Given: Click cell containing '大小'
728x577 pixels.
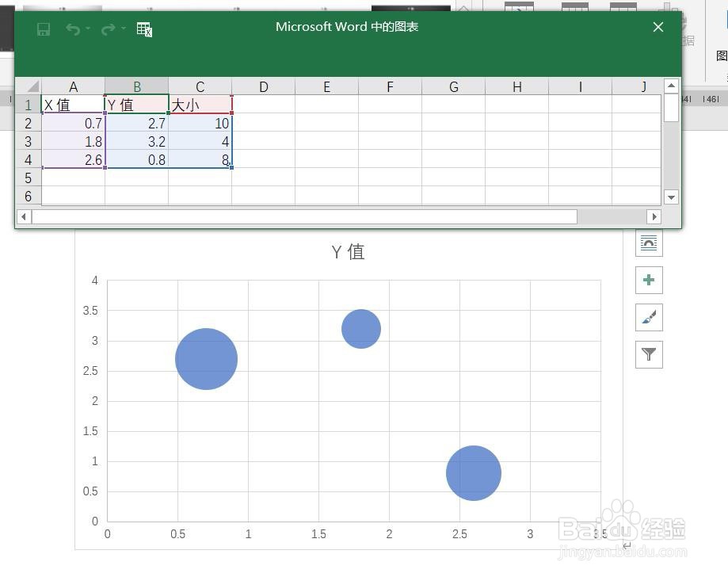Looking at the screenshot, I should click(x=200, y=105).
